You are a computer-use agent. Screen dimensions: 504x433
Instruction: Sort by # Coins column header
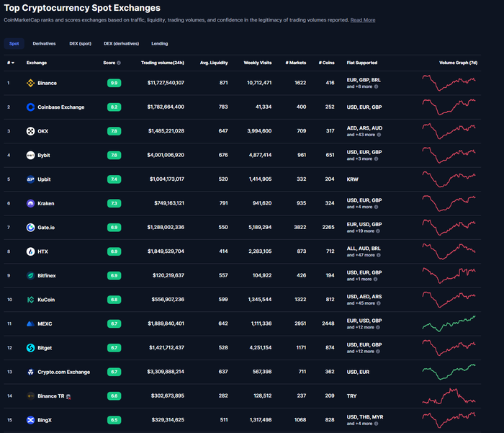click(x=327, y=63)
